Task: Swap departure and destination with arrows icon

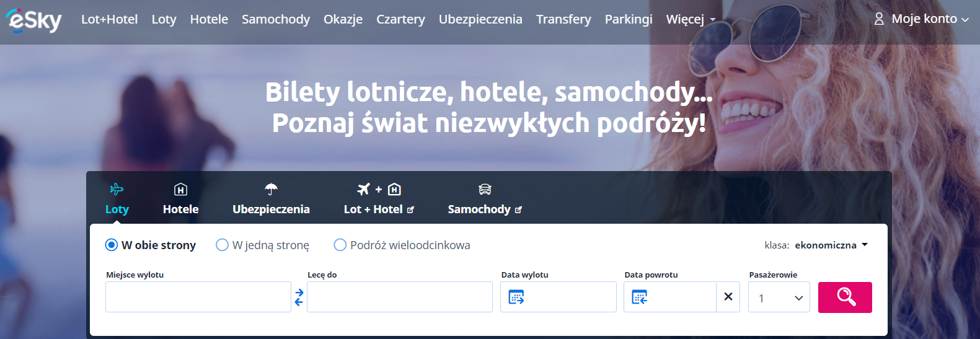Action: click(299, 297)
